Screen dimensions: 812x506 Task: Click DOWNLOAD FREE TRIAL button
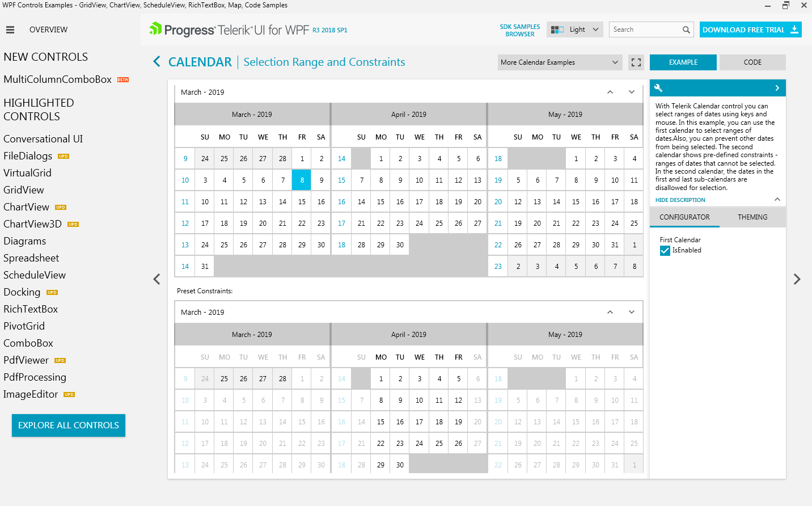[750, 29]
